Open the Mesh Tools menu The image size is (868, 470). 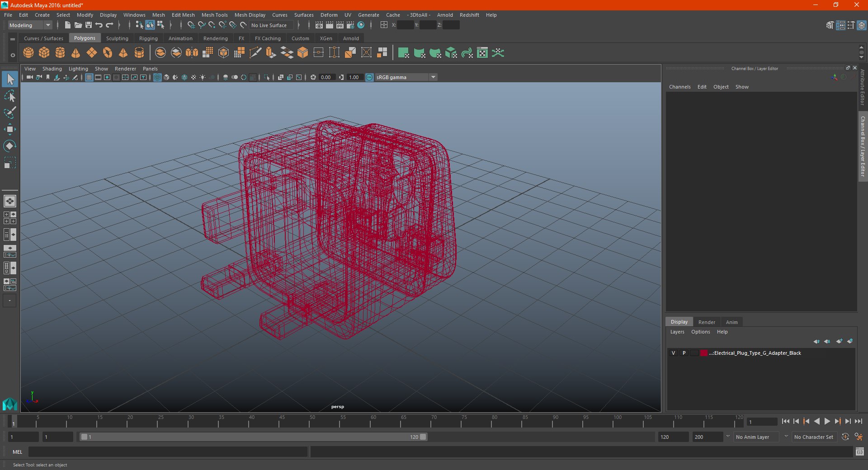click(214, 15)
